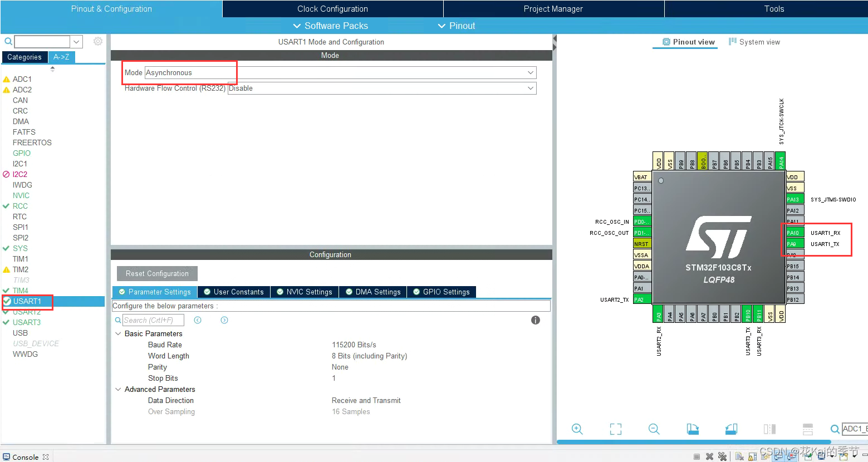The image size is (868, 462).
Task: Show the parameter info icon
Action: coord(536,320)
